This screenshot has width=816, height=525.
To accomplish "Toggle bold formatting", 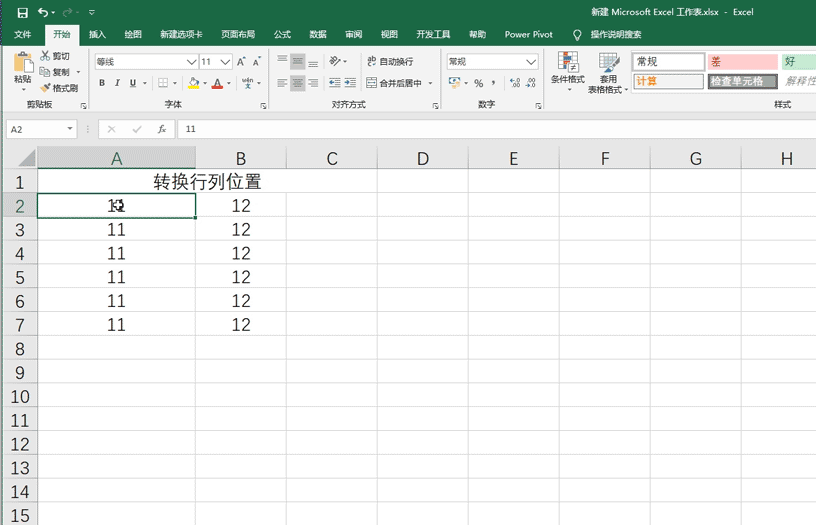I will pos(102,83).
